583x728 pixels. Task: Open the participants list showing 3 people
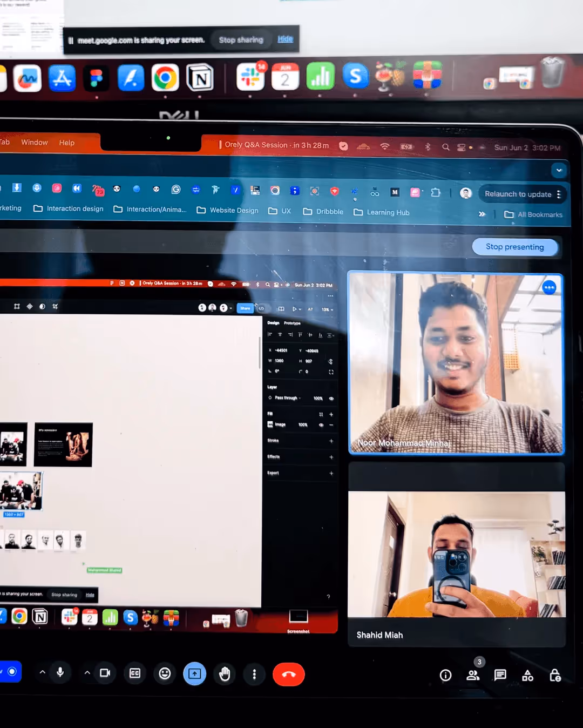tap(473, 675)
